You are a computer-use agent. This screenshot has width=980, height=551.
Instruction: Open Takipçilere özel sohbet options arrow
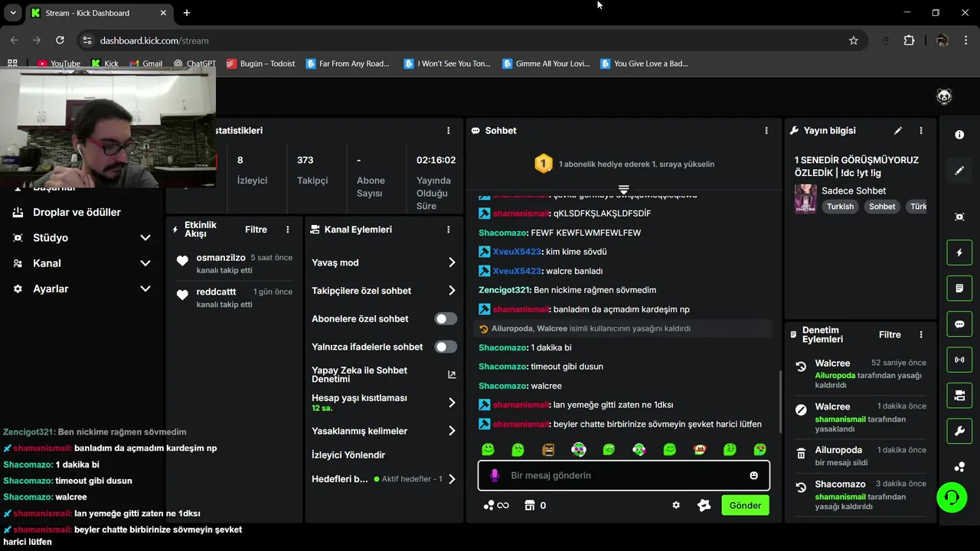click(452, 291)
